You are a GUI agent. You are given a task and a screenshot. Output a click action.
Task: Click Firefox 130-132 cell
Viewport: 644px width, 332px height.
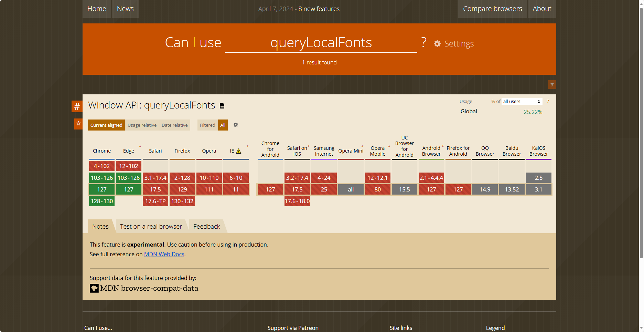point(182,201)
